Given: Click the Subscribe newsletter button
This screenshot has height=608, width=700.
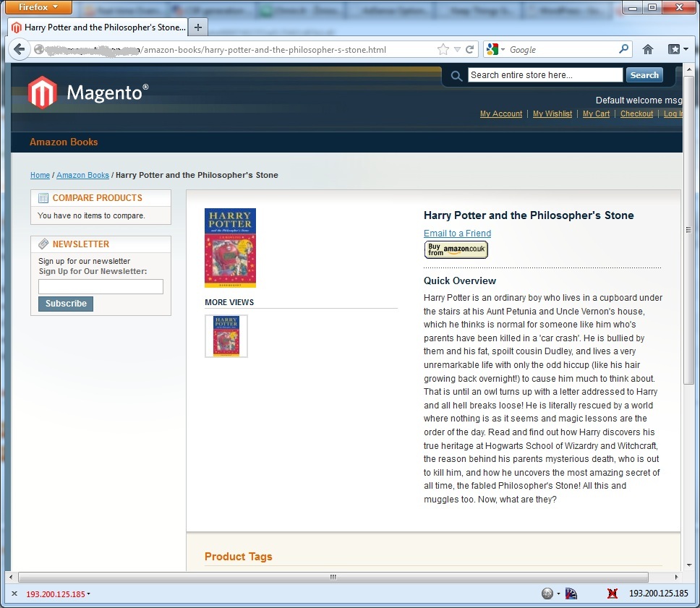Looking at the screenshot, I should point(66,304).
